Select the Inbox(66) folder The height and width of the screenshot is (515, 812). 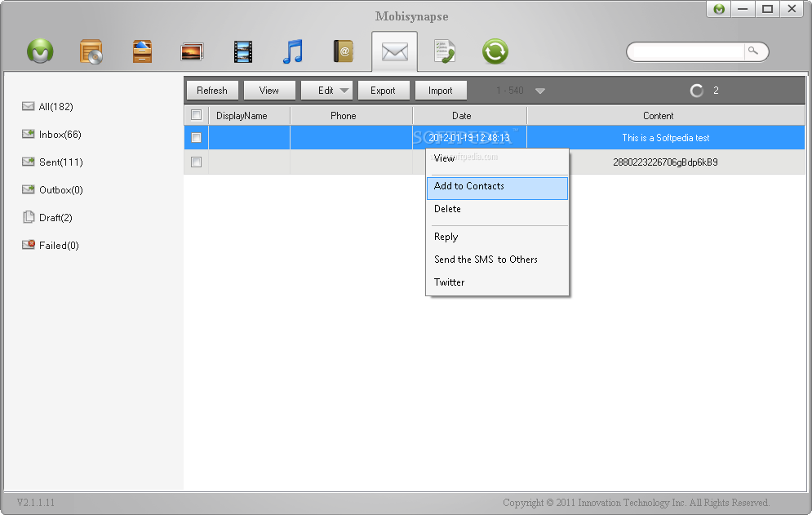pos(51,134)
